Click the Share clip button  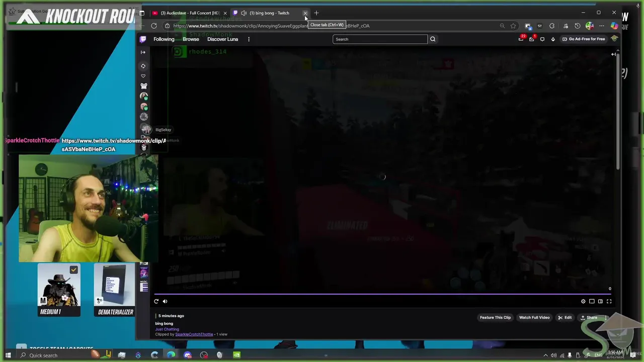(589, 318)
